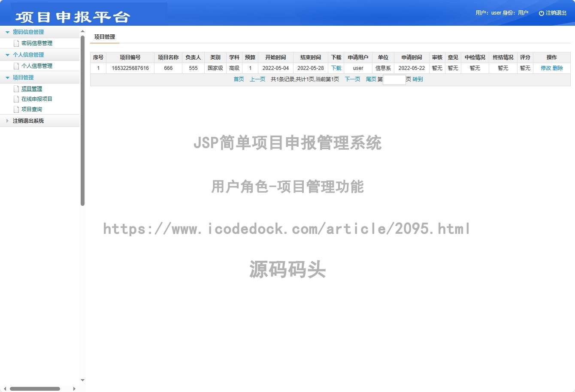Click end date 2022-05-28 cell
The image size is (575, 392).
(311, 68)
